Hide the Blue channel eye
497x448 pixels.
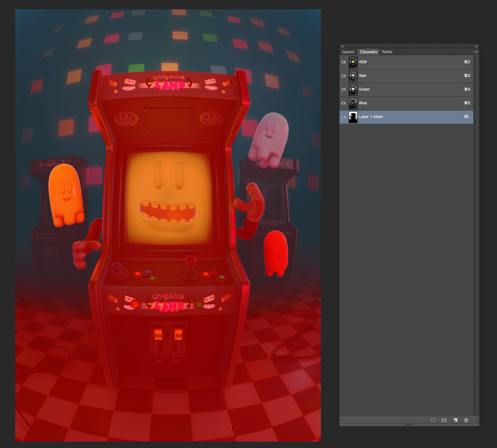(x=344, y=103)
